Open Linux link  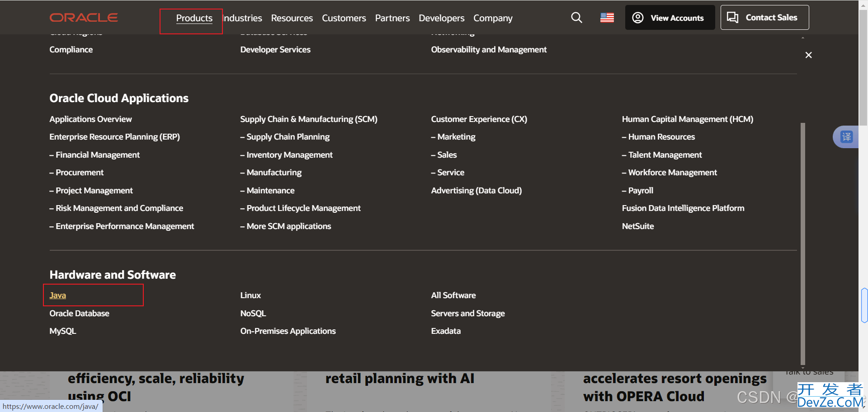point(250,295)
